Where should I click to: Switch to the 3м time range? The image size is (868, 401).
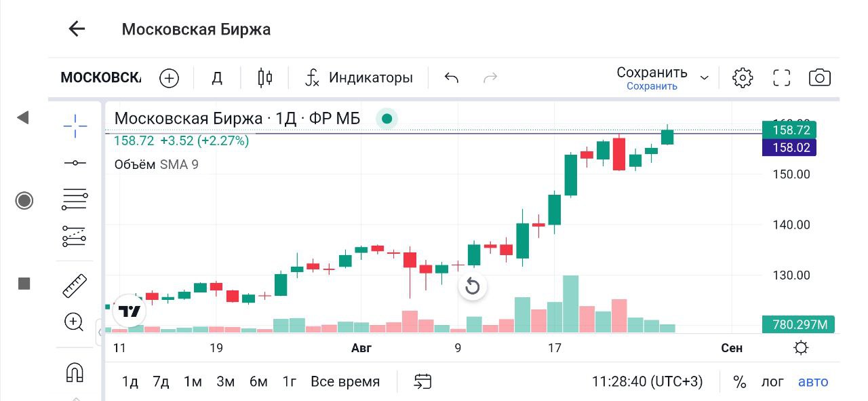pos(225,382)
